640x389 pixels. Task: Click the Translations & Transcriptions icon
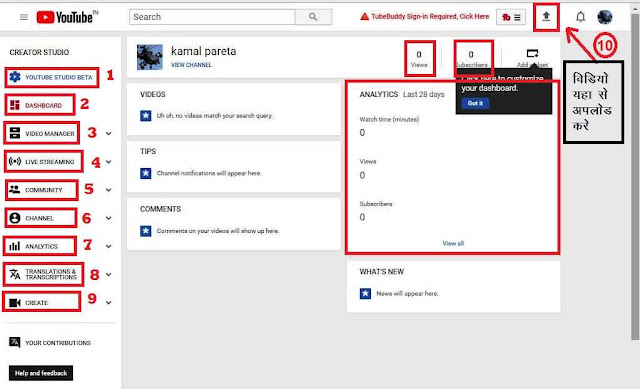[15, 274]
